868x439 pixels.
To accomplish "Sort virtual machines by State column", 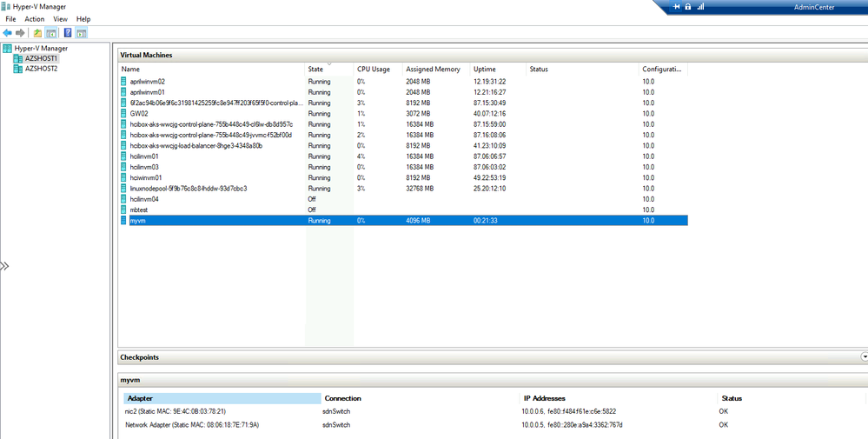I will (x=329, y=70).
